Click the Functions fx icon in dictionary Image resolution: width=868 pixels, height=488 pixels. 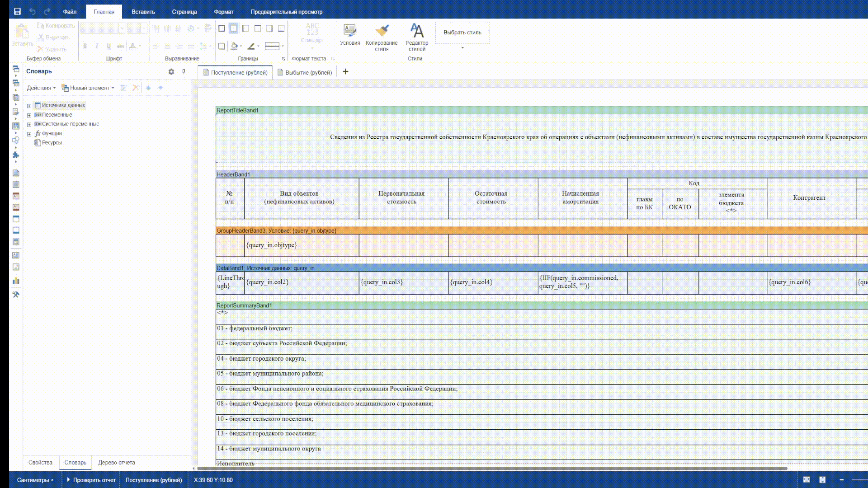(x=38, y=133)
